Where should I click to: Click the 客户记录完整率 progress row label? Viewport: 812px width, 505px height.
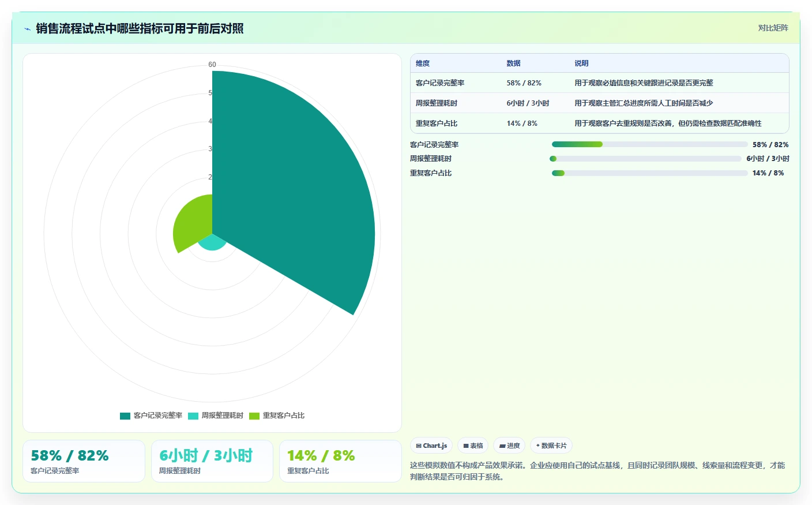(x=434, y=145)
